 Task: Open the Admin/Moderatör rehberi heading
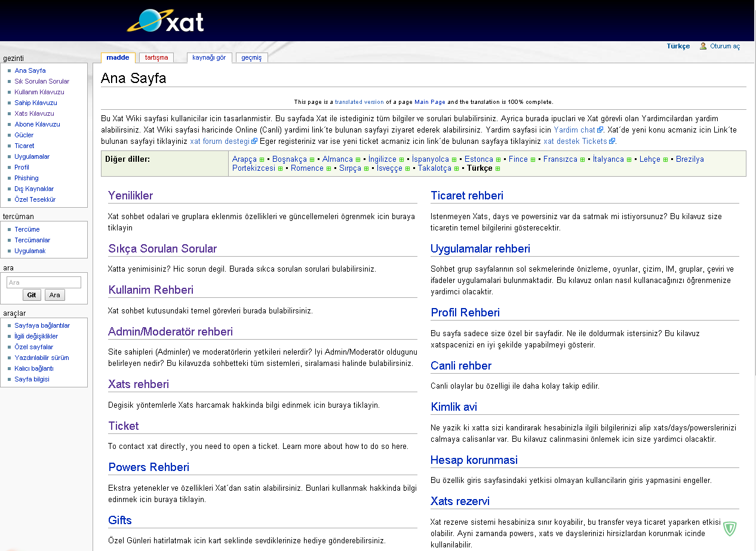tap(170, 331)
